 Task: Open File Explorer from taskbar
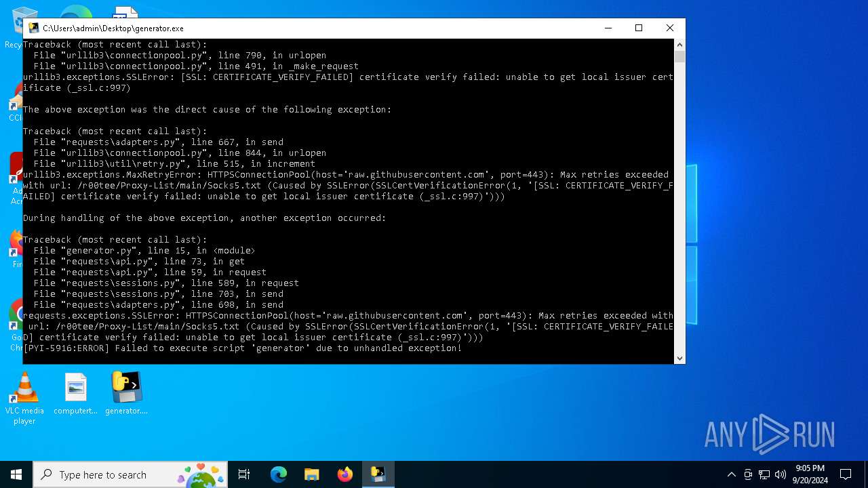coord(311,474)
